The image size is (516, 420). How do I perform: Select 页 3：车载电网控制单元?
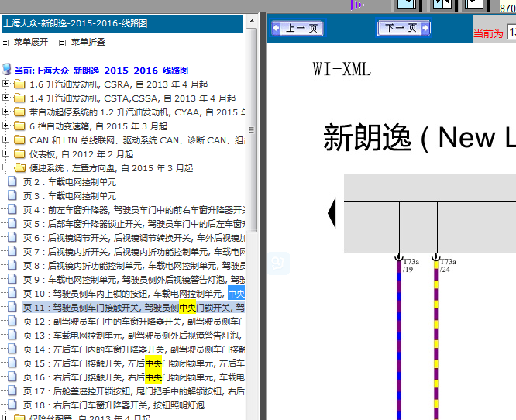(70, 196)
